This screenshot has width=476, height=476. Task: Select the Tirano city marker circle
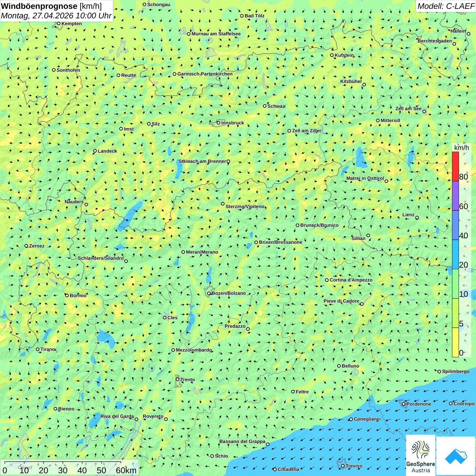(x=38, y=349)
